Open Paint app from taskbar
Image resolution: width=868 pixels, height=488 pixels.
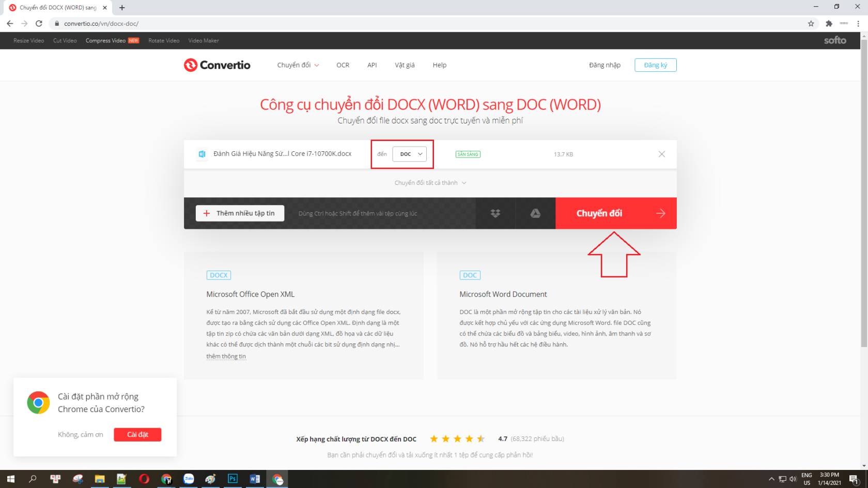(210, 479)
